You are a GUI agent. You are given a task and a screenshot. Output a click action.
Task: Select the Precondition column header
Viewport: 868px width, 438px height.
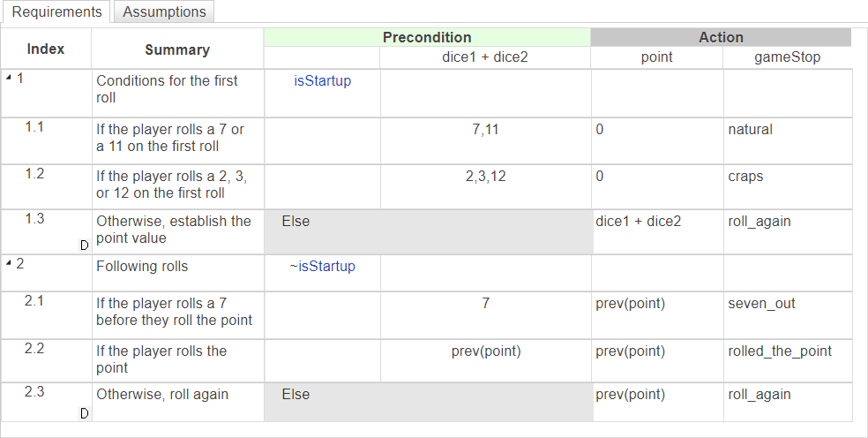(x=427, y=37)
